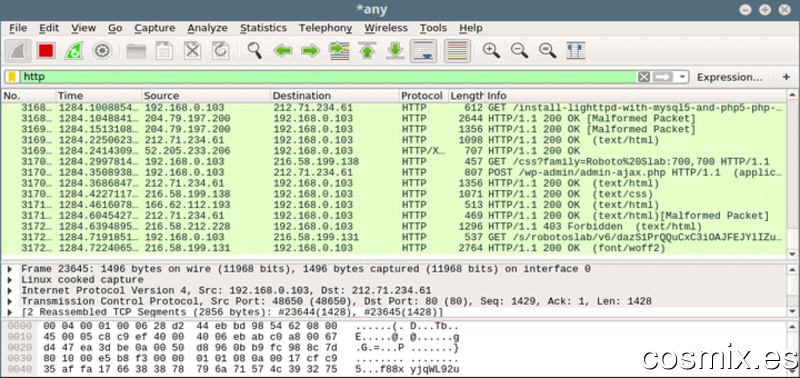Close this capture file icon
This screenshot has height=378, width=800.
[192, 51]
